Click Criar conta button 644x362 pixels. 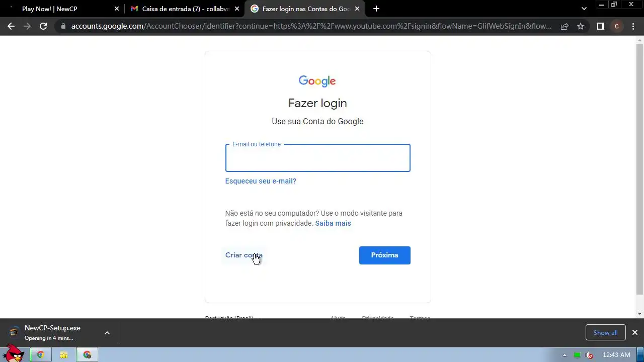[x=244, y=255]
